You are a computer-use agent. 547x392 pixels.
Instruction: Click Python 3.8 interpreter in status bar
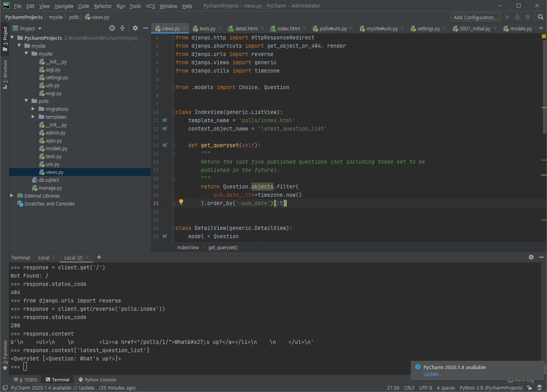point(491,388)
